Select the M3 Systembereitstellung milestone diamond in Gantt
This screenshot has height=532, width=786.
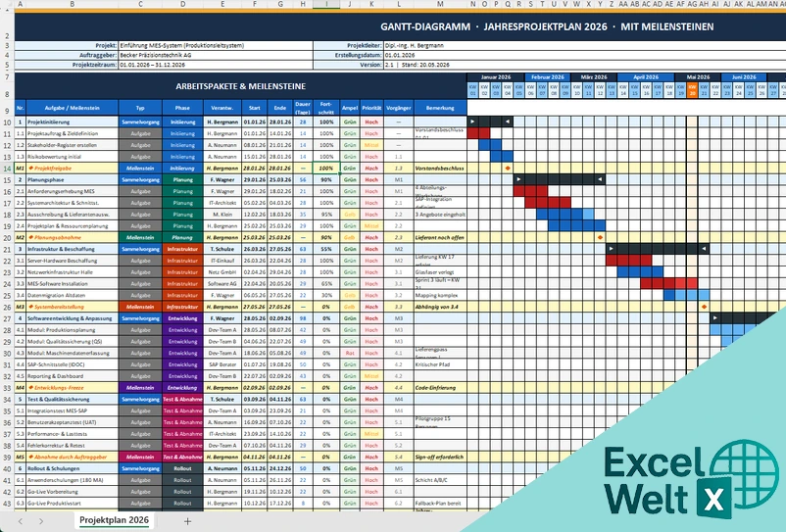(x=704, y=307)
